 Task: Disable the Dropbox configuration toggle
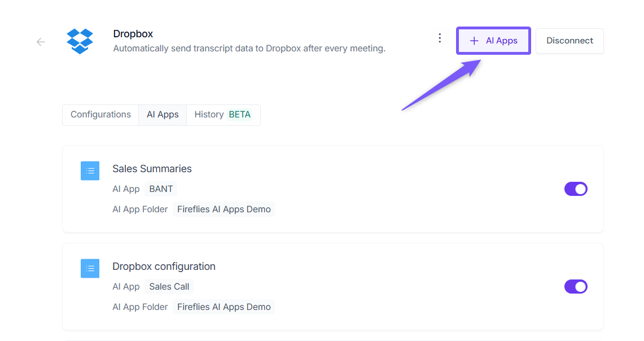click(576, 287)
